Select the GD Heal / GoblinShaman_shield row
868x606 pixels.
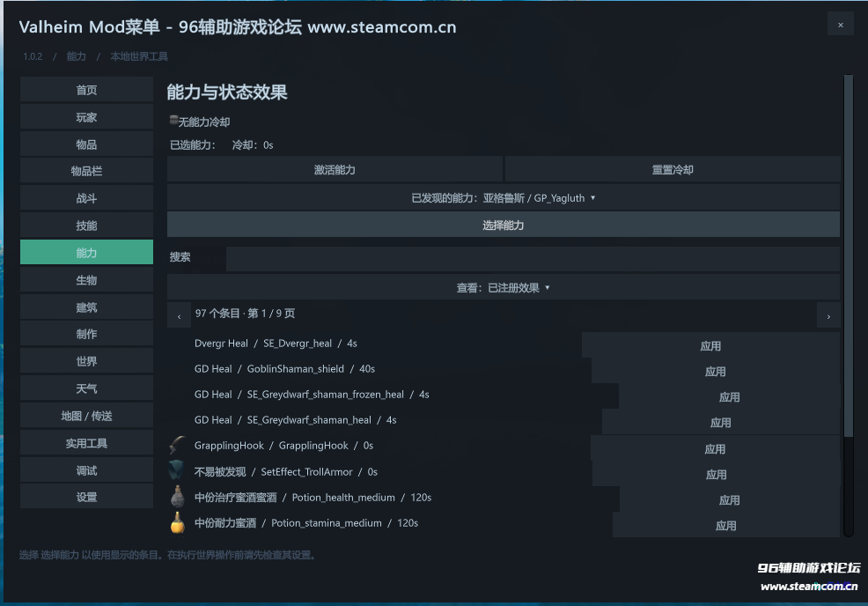(284, 369)
